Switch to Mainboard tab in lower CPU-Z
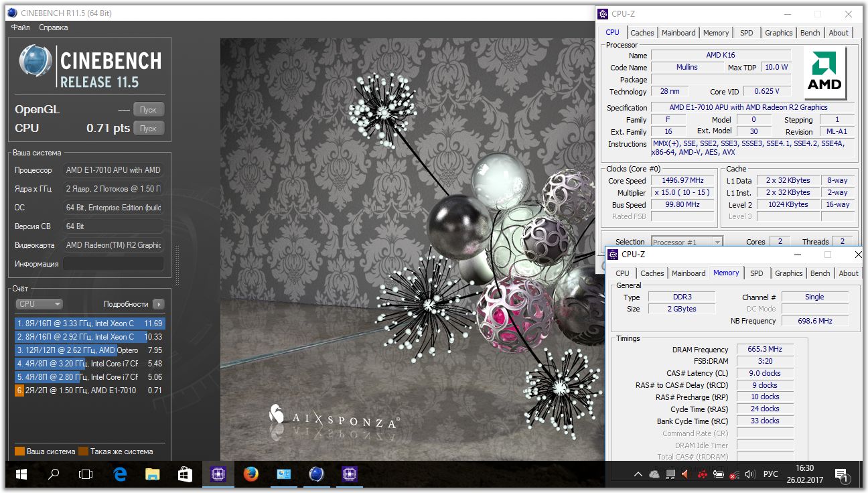 (689, 273)
